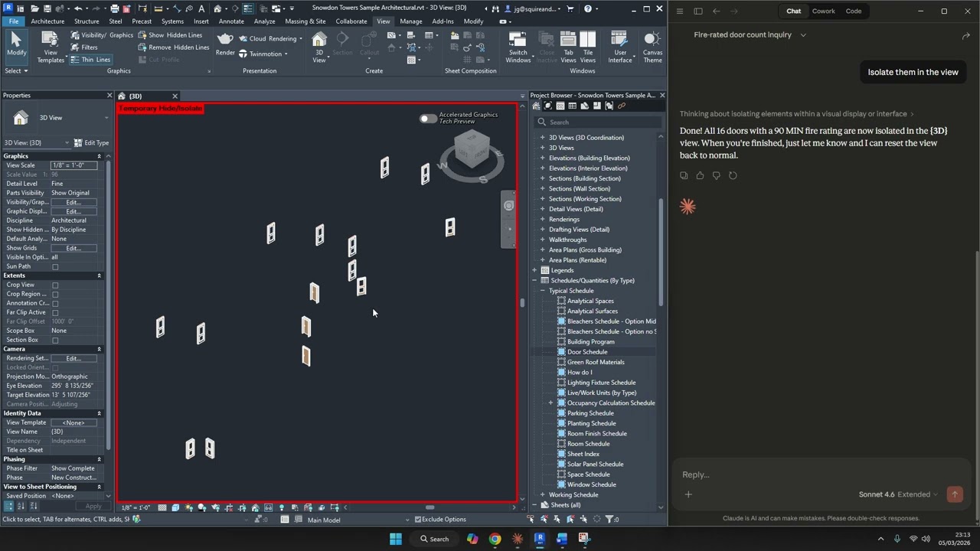Click the Render teapot icon
Image resolution: width=980 pixels, height=551 pixels.
[x=225, y=44]
